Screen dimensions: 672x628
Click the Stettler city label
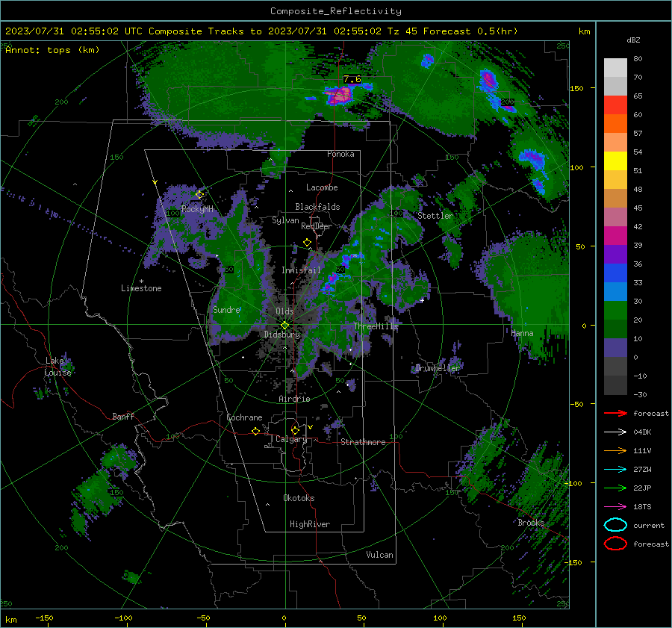(435, 216)
